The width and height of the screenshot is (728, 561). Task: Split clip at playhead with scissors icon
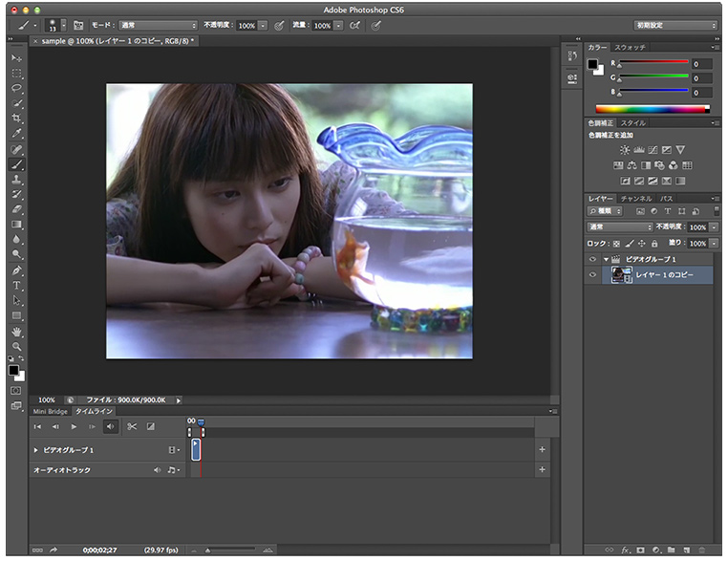132,426
